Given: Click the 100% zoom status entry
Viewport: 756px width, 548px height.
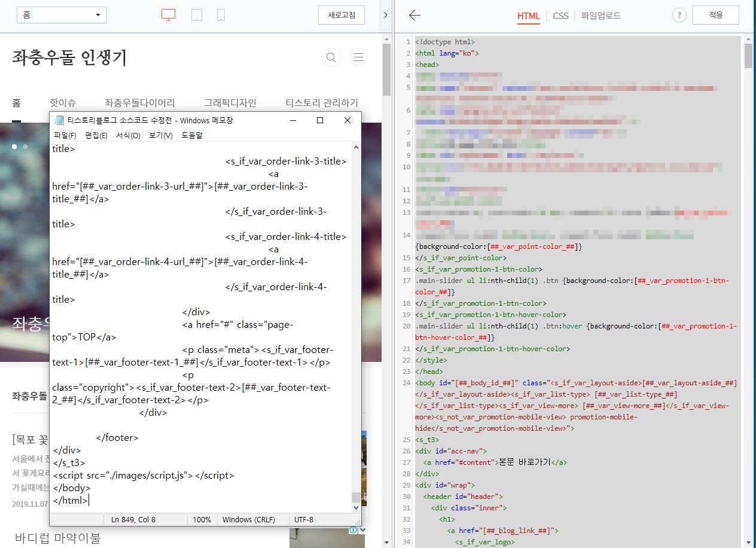Looking at the screenshot, I should pos(202,519).
